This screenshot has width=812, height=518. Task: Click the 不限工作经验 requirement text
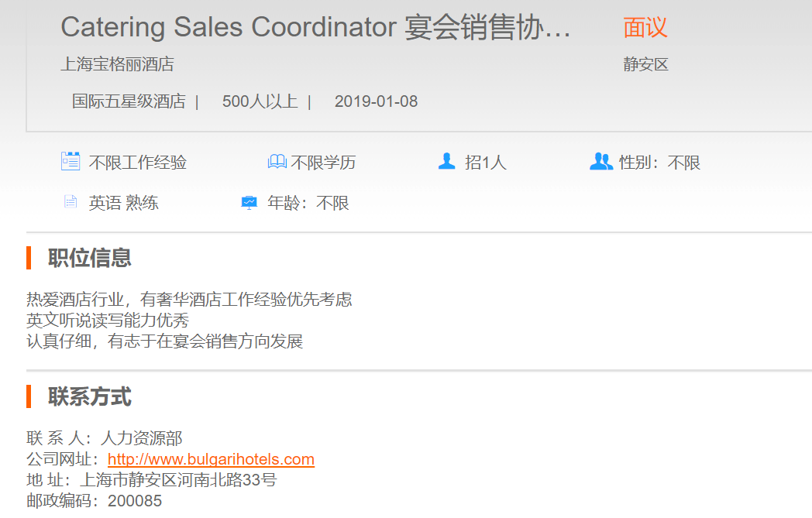[x=138, y=163]
